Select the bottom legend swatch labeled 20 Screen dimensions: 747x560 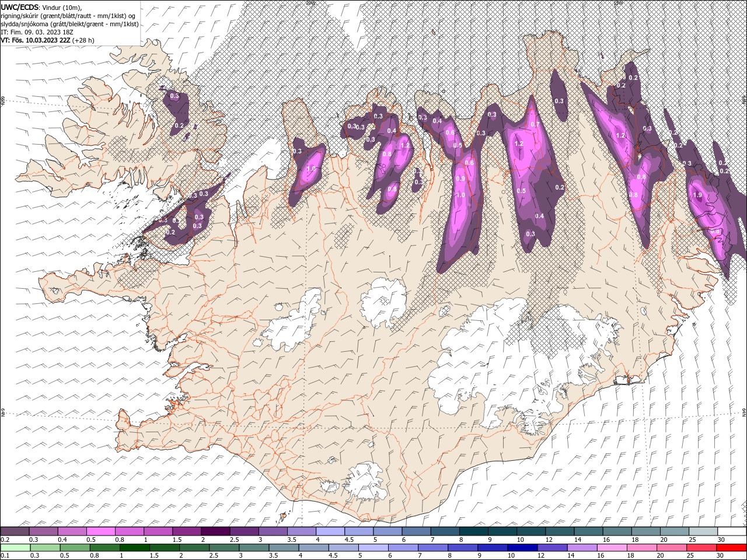click(672, 548)
